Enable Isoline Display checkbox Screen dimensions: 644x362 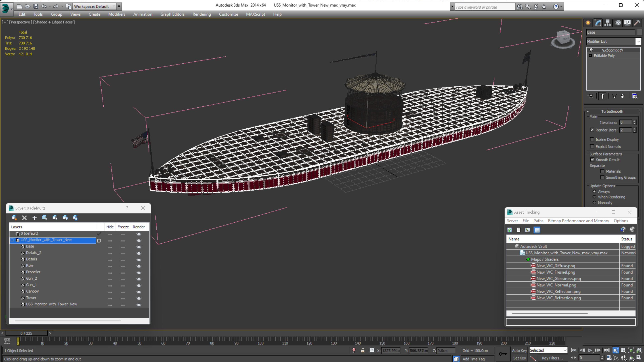point(592,139)
